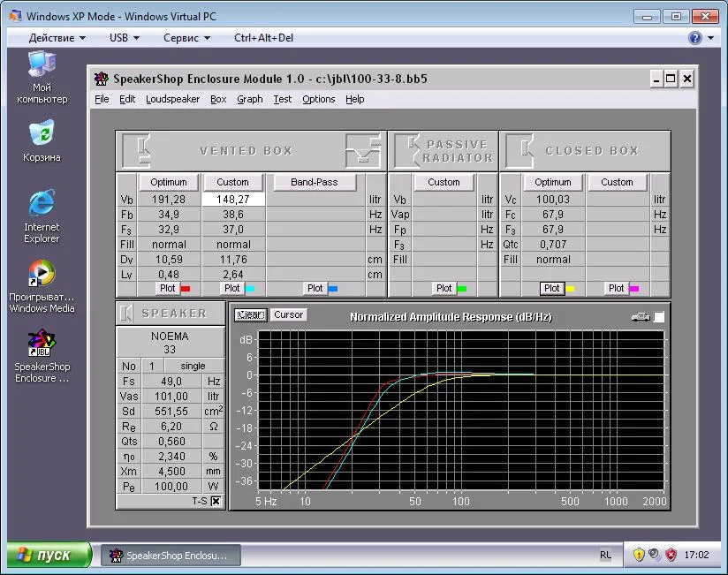This screenshot has width=728, height=575.
Task: Expand the USB dropdown menu
Action: click(x=124, y=38)
